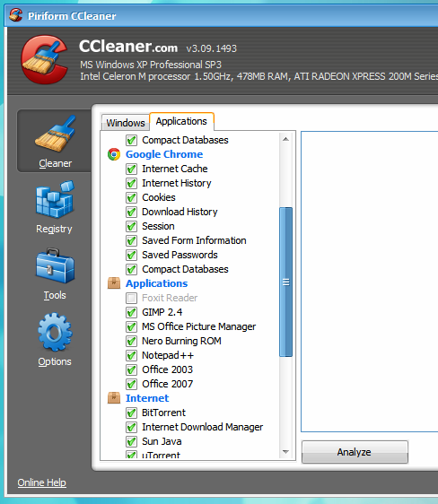Uncheck the BitTorrent checkbox
Image resolution: width=438 pixels, height=504 pixels.
[131, 413]
